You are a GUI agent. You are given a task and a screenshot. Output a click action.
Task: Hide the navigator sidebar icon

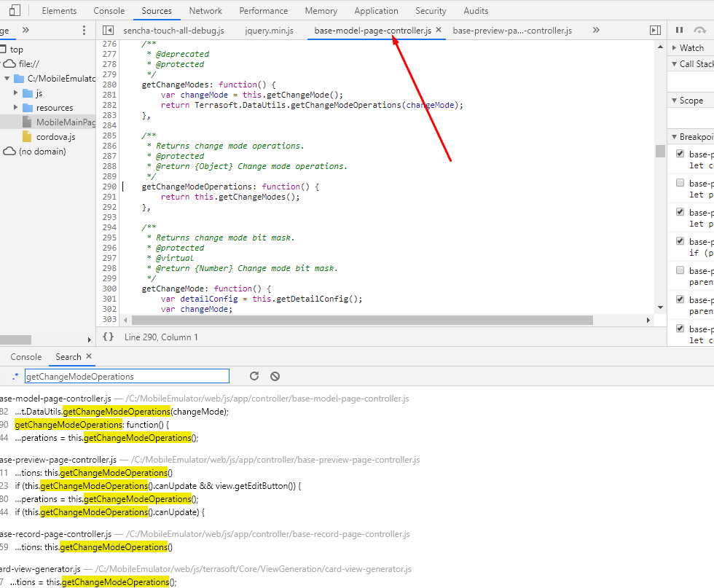108,30
